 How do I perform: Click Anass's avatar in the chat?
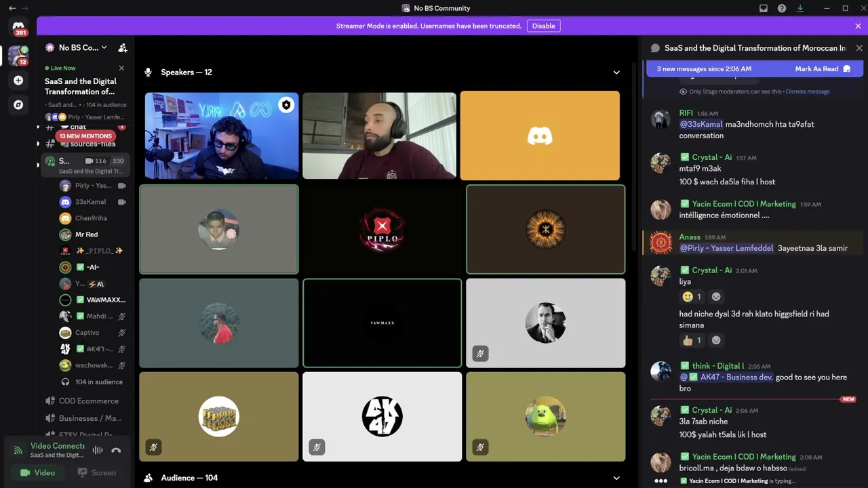pyautogui.click(x=660, y=243)
